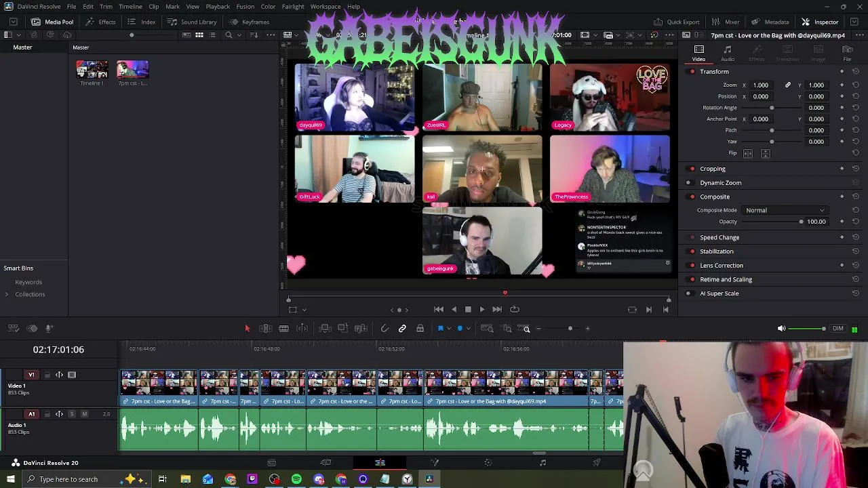Open the viewer transform mode dropdown arrow
Image resolution: width=868 pixels, height=488 pixels.
tap(304, 310)
